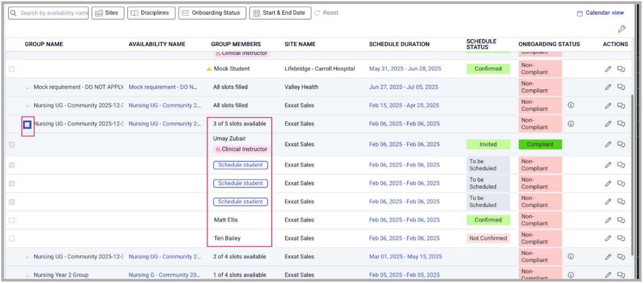
Task: Switch to Calendar view
Action: click(x=601, y=13)
